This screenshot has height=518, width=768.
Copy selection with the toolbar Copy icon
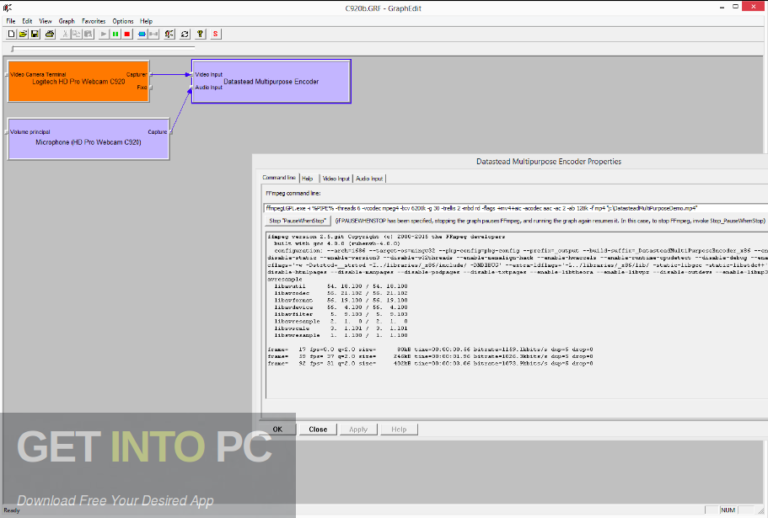(76, 34)
